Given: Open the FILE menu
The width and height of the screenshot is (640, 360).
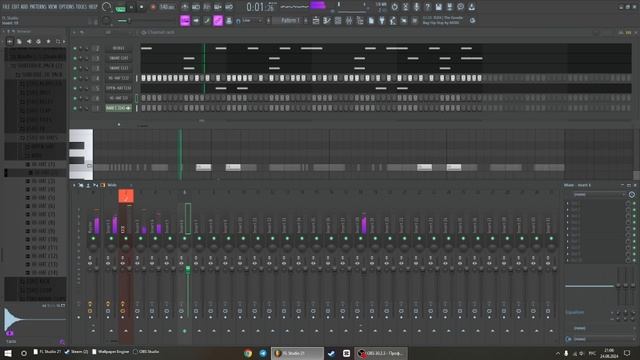Looking at the screenshot, I should coord(6,7).
